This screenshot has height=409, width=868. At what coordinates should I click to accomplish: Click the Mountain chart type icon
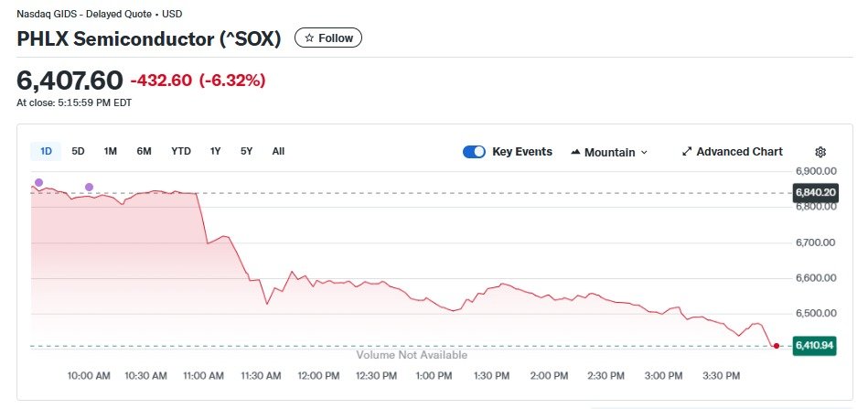click(575, 152)
